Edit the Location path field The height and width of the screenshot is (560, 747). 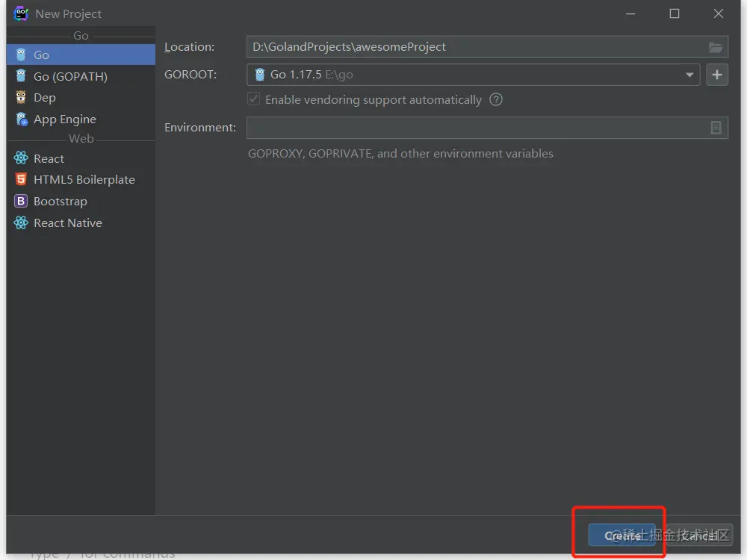coord(487,46)
